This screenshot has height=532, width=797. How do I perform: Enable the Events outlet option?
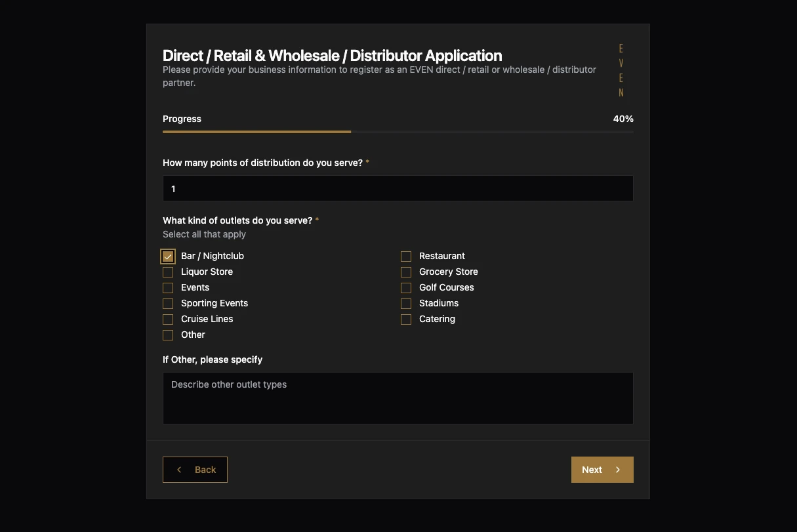point(168,288)
